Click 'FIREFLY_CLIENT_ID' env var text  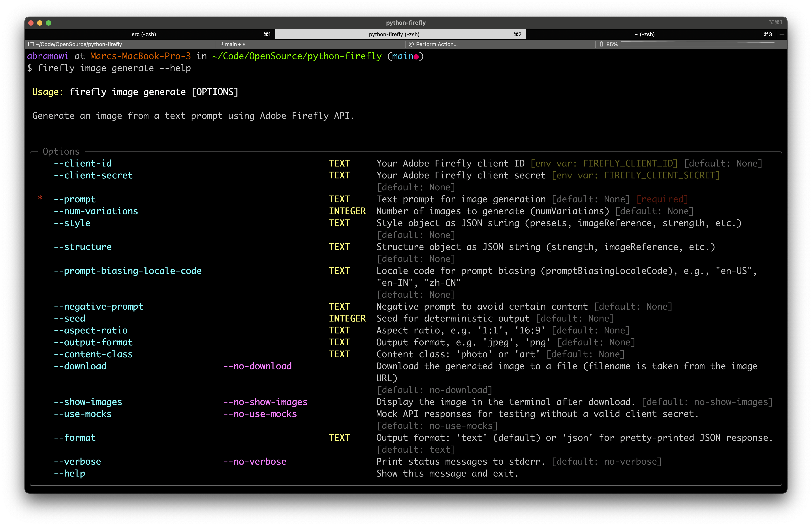tap(628, 163)
